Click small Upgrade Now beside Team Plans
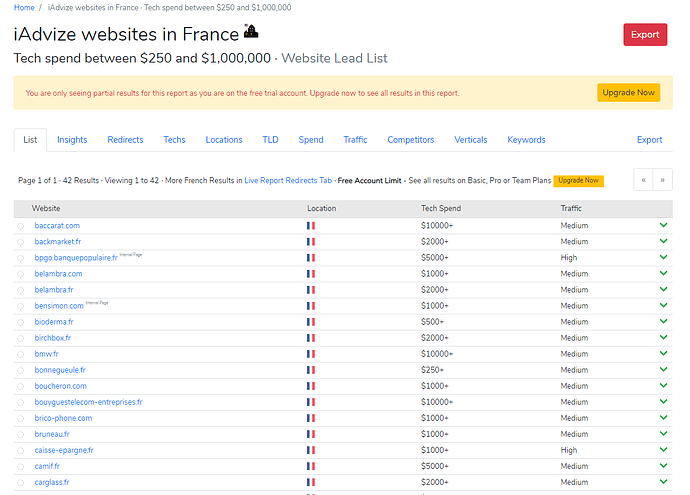The image size is (690, 495). point(578,181)
